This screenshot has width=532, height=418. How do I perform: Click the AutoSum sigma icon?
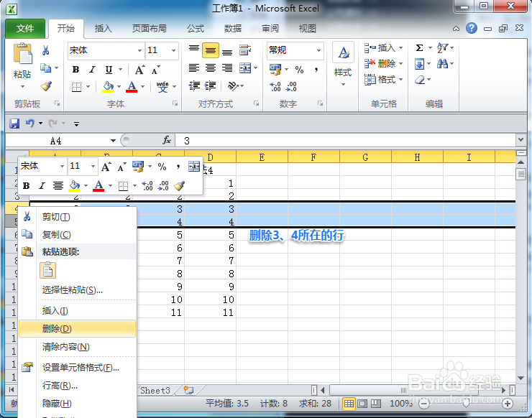(x=419, y=48)
